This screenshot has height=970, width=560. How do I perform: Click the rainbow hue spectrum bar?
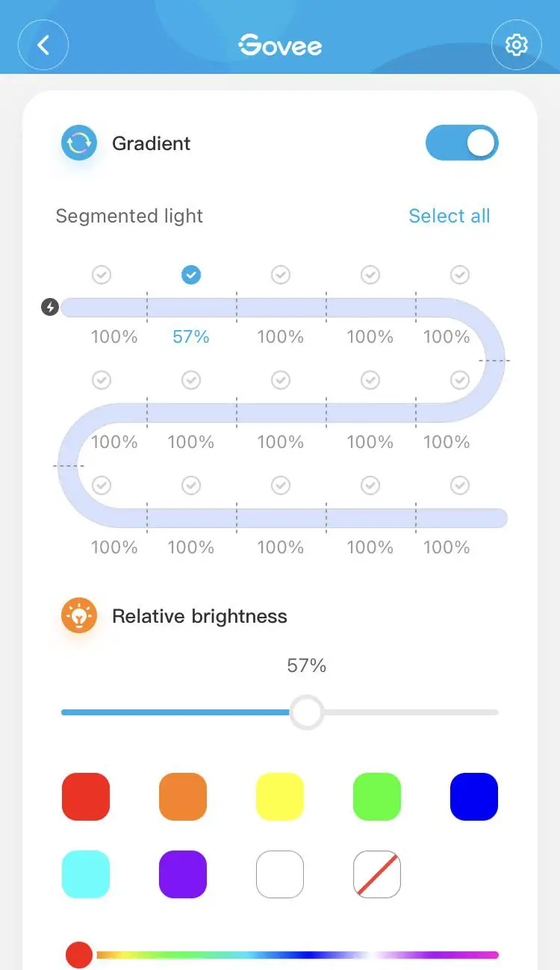pyautogui.click(x=299, y=954)
